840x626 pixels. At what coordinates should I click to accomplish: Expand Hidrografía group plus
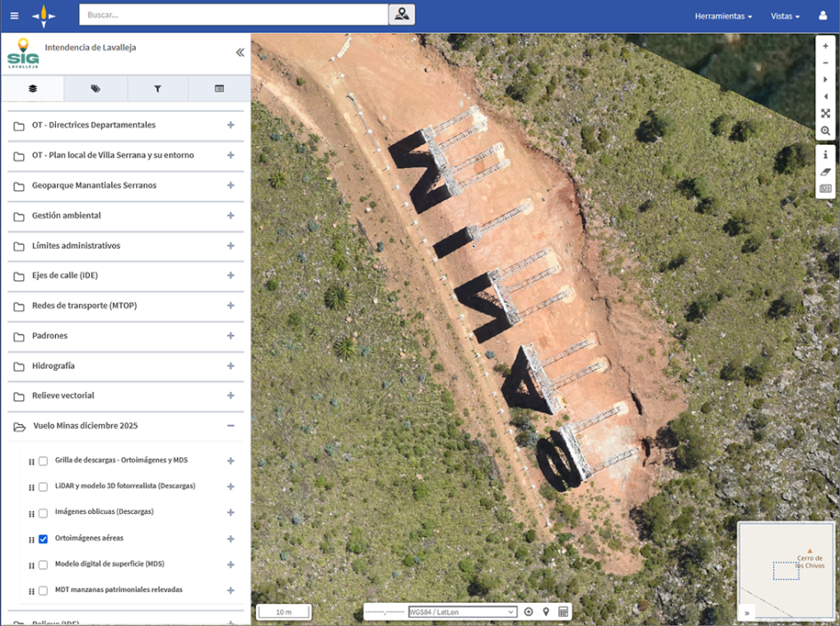[231, 365]
